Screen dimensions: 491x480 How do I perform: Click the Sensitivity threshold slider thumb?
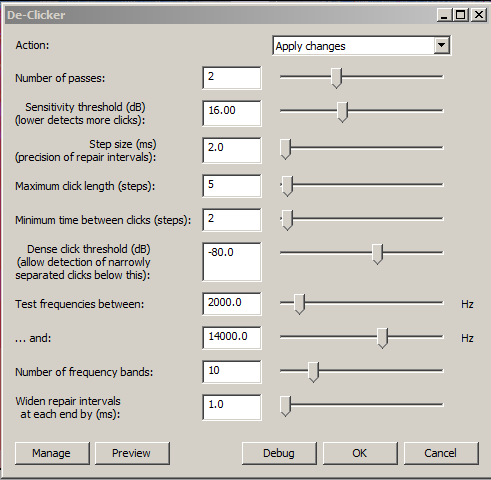pyautogui.click(x=342, y=112)
